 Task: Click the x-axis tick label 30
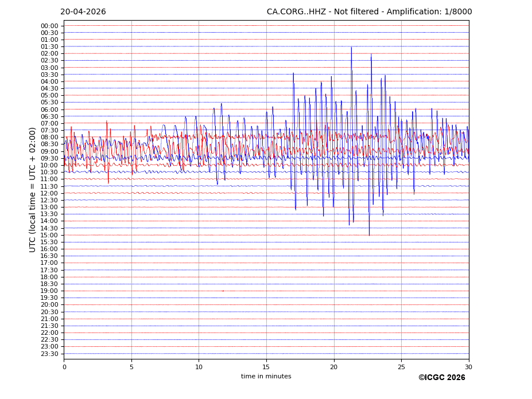(x=469, y=367)
